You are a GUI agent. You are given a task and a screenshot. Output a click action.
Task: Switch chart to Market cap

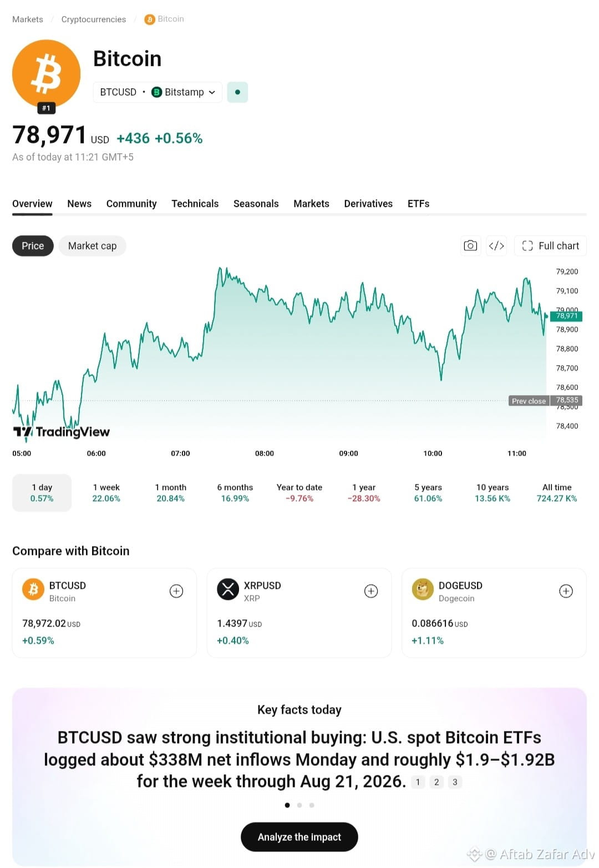[92, 246]
